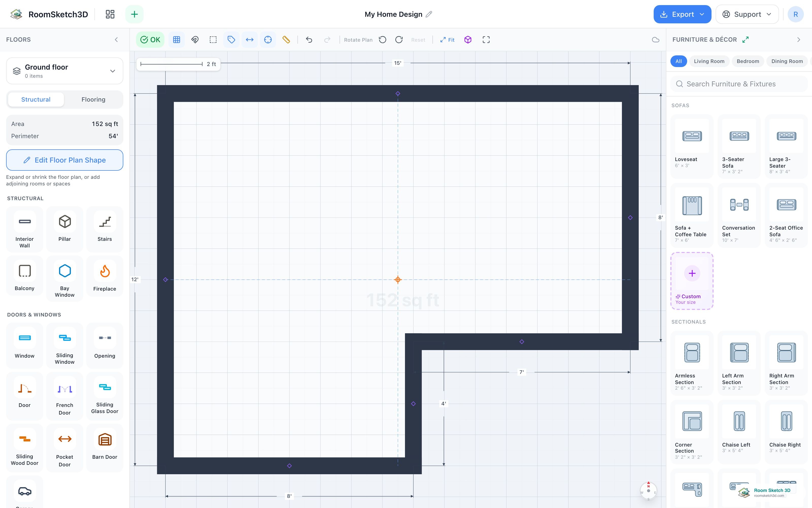Select the Pillar element
Viewport: 812px width, 508px height.
[x=65, y=229]
